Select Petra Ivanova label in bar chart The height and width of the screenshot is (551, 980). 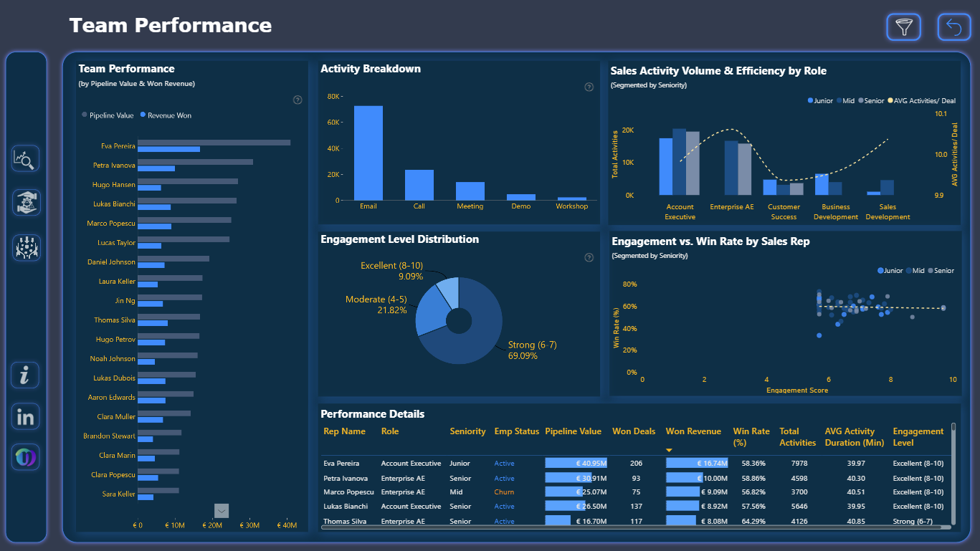(114, 166)
